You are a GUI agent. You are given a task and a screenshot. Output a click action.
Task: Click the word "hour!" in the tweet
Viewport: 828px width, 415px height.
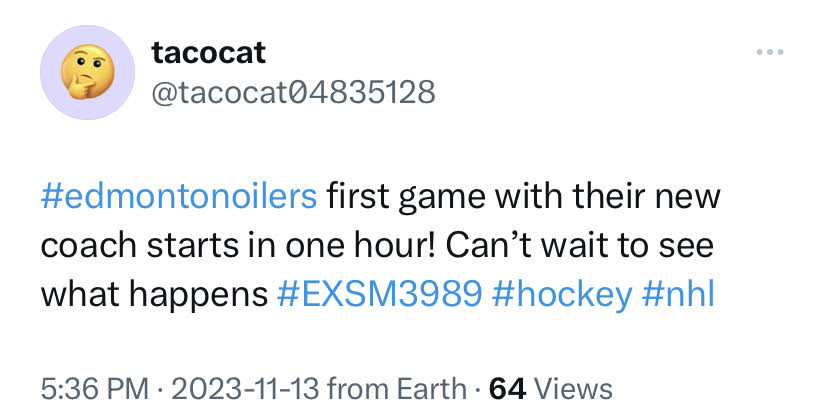coord(384,245)
